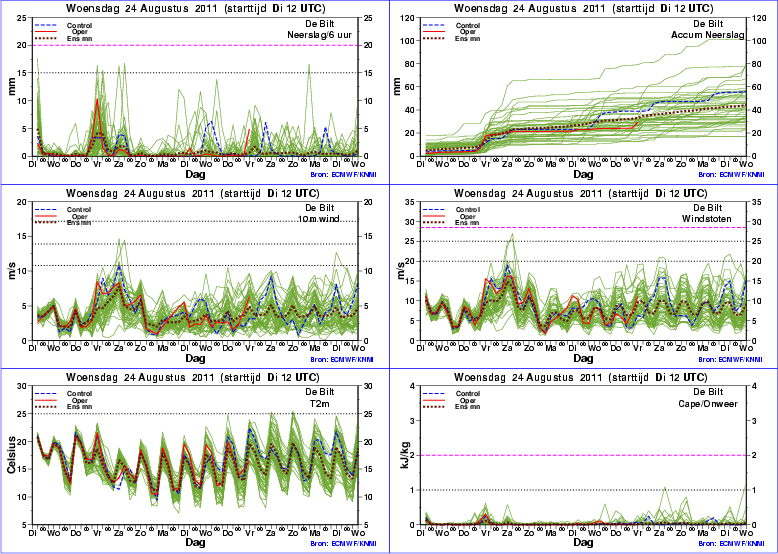This screenshot has height=554, width=778.
Task: Click the 'Dag' axis label under Accum Neerslag chart
Action: click(584, 175)
